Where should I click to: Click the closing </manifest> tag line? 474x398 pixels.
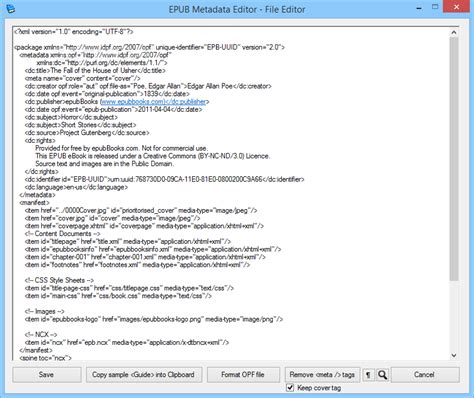click(x=36, y=350)
